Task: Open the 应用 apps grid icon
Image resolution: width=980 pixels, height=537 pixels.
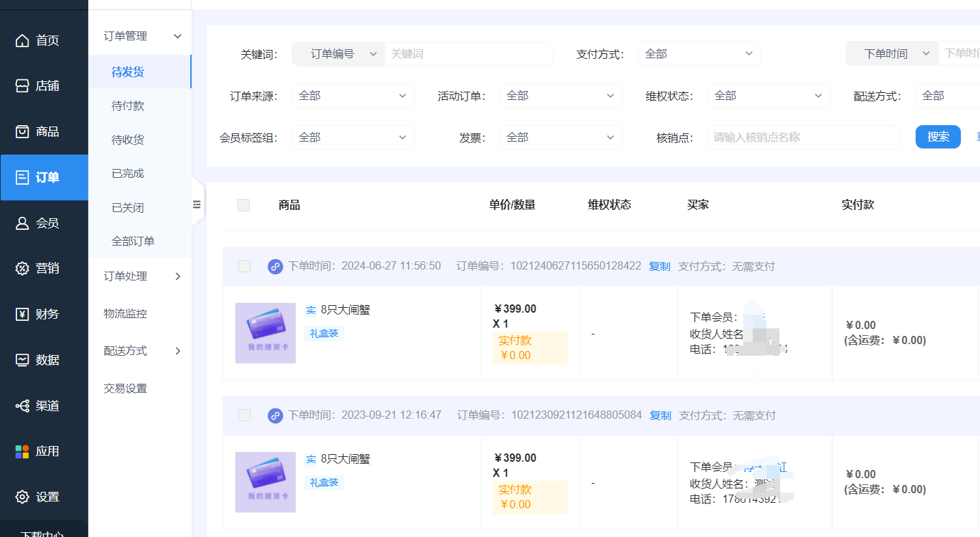Action: pyautogui.click(x=23, y=451)
